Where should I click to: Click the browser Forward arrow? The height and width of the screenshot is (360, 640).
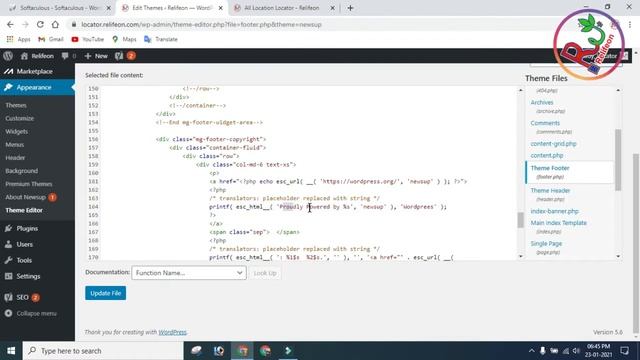25,24
